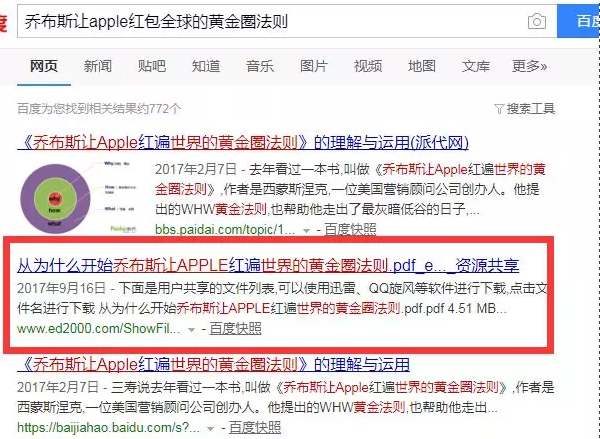Viewport: 600px width, 439px height.
Task: Expand the 更多» menu
Action: click(x=530, y=66)
